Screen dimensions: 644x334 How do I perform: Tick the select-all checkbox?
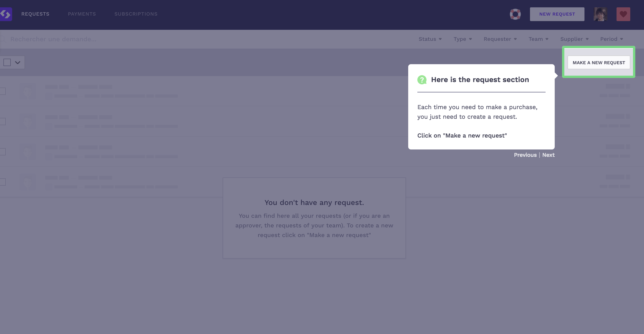tap(7, 62)
